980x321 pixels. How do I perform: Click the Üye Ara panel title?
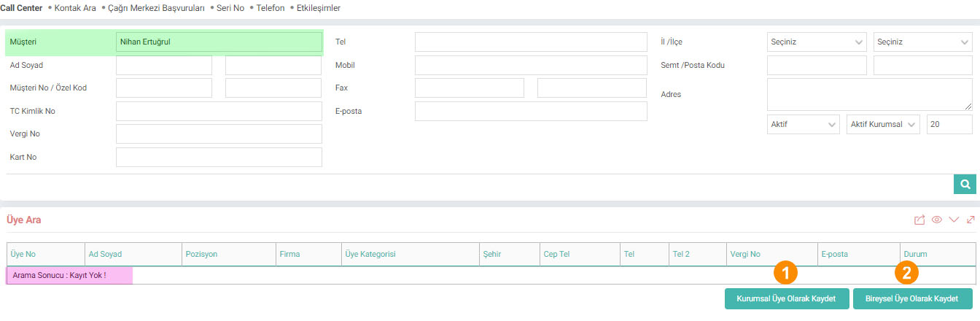[x=23, y=219]
